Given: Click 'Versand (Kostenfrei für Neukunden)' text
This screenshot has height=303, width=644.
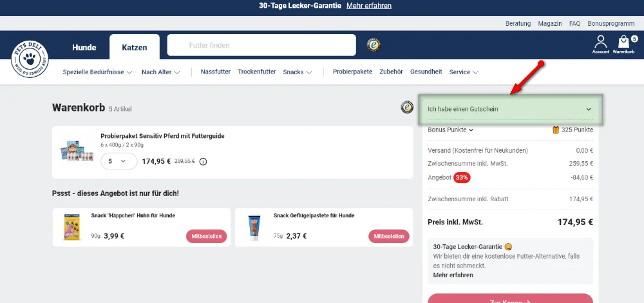Looking at the screenshot, I should coord(478,150).
